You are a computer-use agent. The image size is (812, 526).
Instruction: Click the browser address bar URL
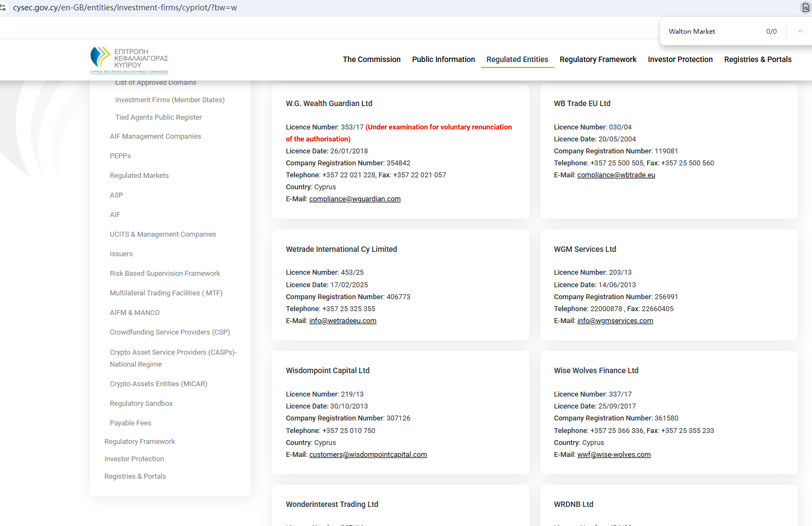(125, 8)
